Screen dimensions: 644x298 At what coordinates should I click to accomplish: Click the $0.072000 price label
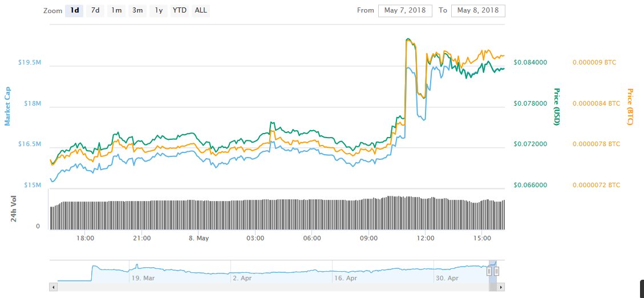[x=530, y=144]
